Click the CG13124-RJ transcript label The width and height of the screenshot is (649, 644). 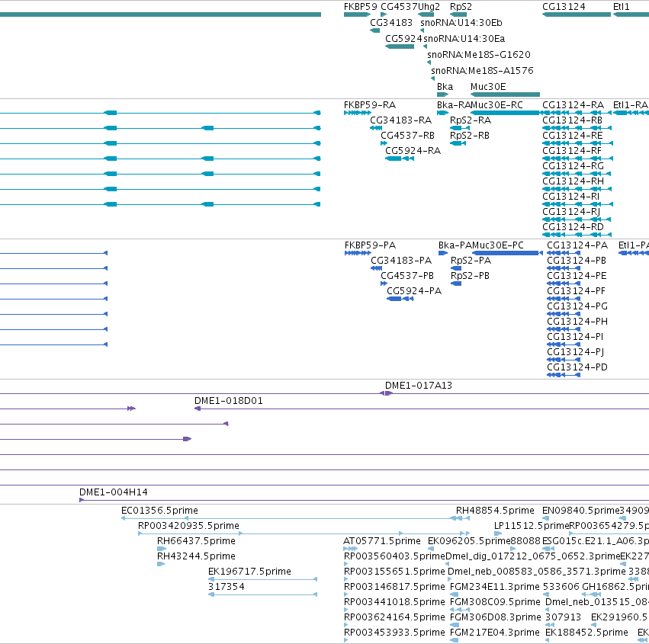point(571,211)
